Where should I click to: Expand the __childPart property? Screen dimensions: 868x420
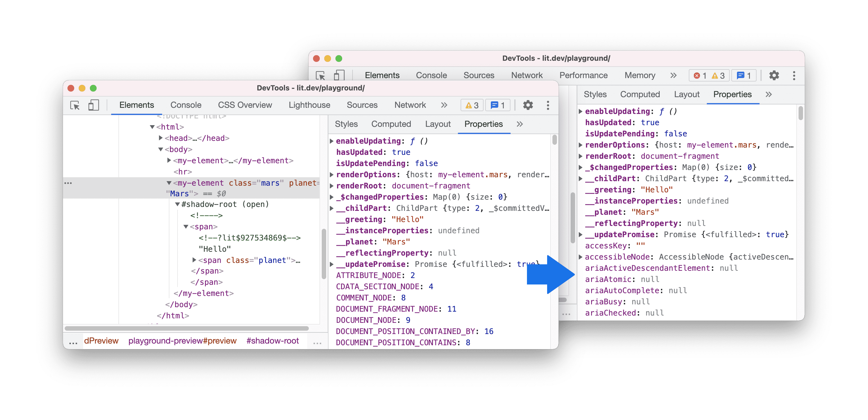330,208
